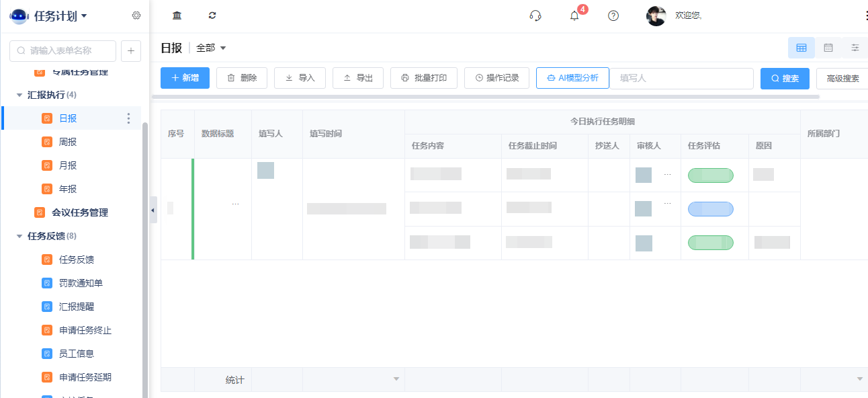The image size is (868, 398).
Task: Click the user avatar picture
Action: click(x=656, y=16)
